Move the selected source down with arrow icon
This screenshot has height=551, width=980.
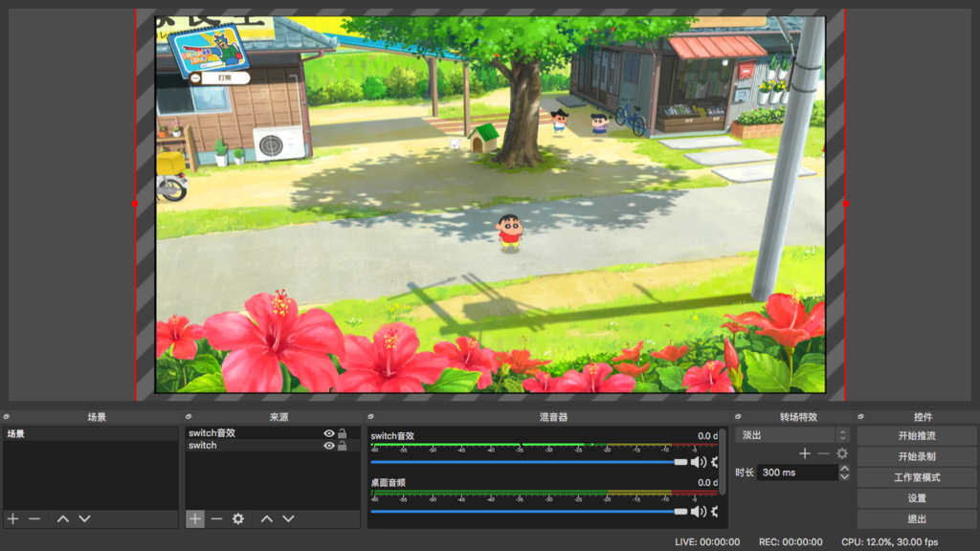coord(287,518)
